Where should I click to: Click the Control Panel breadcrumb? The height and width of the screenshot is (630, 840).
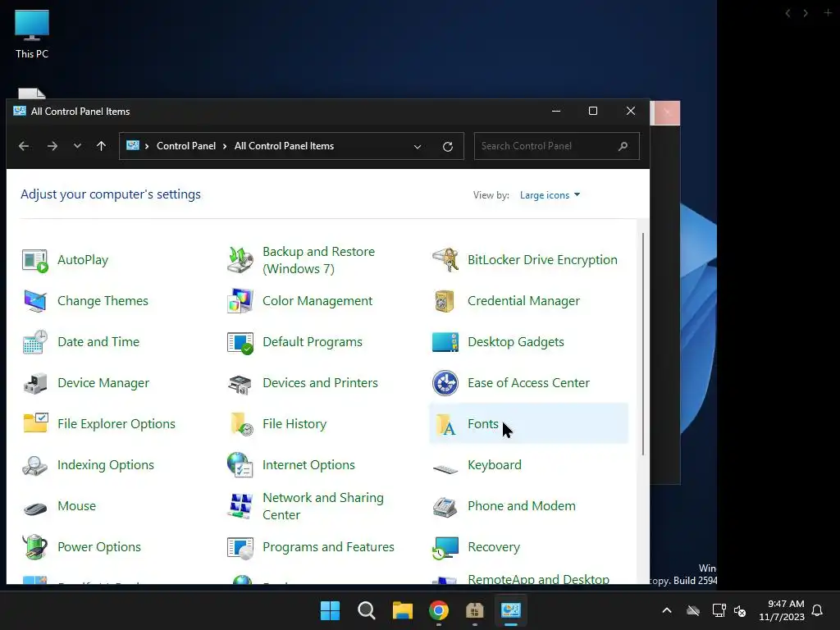(x=186, y=146)
